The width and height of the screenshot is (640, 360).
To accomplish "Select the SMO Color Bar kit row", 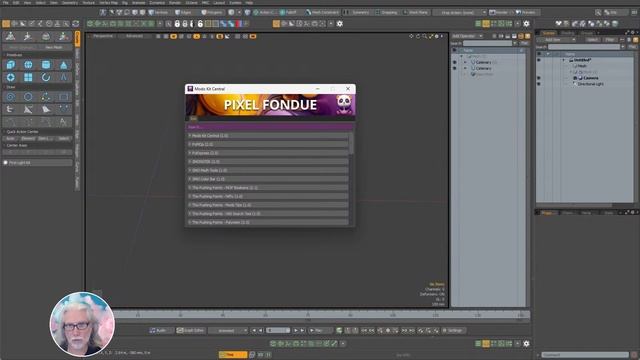I will point(268,179).
